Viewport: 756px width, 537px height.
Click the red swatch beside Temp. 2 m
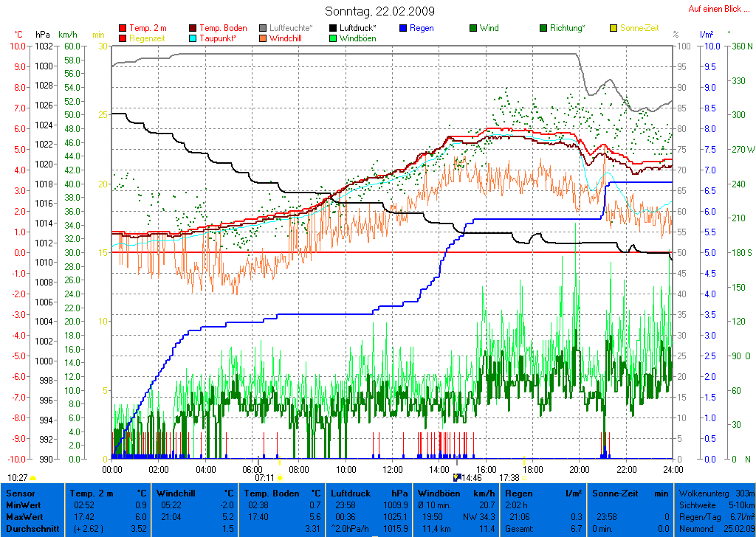point(123,28)
